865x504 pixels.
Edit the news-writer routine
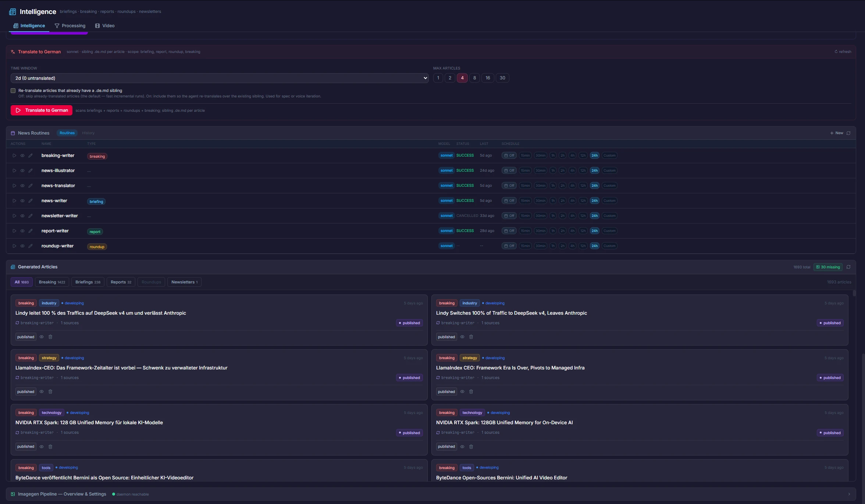click(x=31, y=201)
